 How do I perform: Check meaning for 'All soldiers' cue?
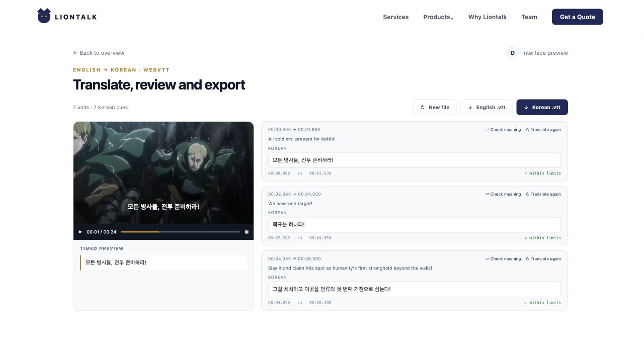(503, 130)
